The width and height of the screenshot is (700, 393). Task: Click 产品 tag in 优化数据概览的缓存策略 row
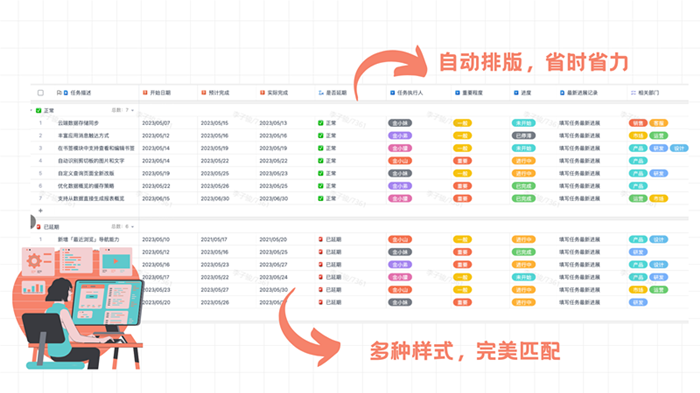tap(638, 186)
